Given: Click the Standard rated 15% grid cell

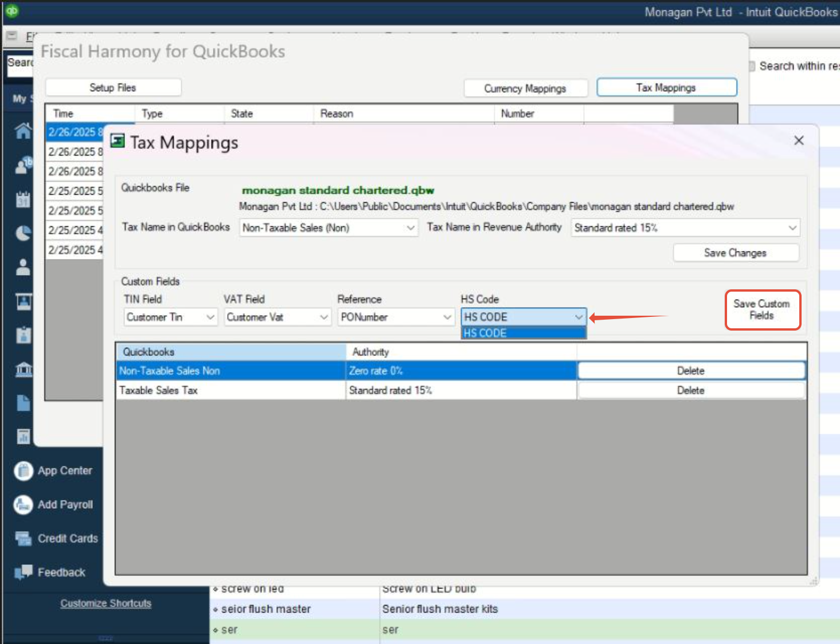Looking at the screenshot, I should pos(461,390).
